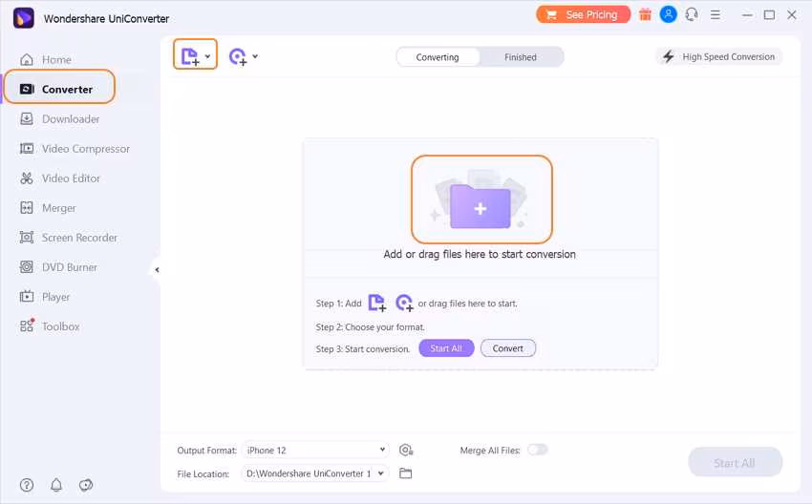Click the lightning bolt icon

coord(669,56)
